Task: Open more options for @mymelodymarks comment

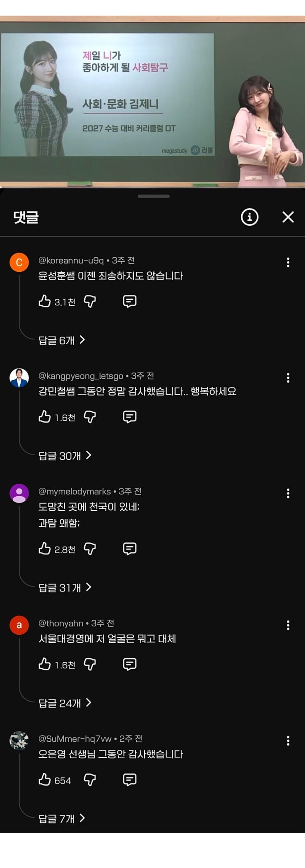Action: [x=288, y=494]
